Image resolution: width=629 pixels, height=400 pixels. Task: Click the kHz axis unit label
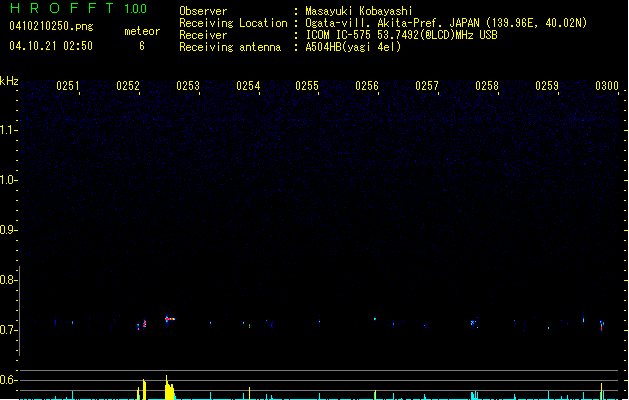click(9, 81)
